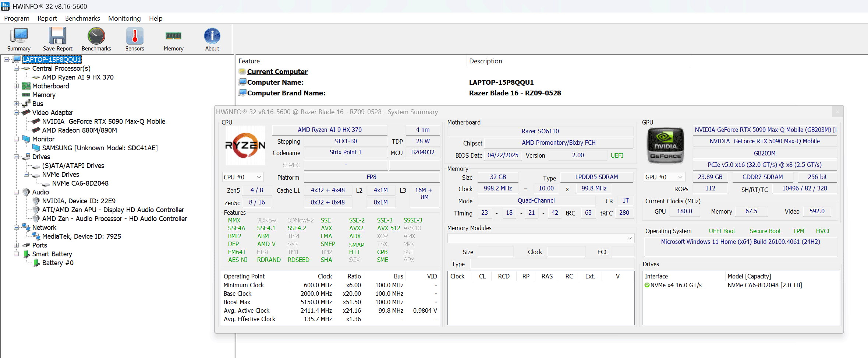The height and width of the screenshot is (358, 868).
Task: Click the Description column header
Action: (x=485, y=61)
